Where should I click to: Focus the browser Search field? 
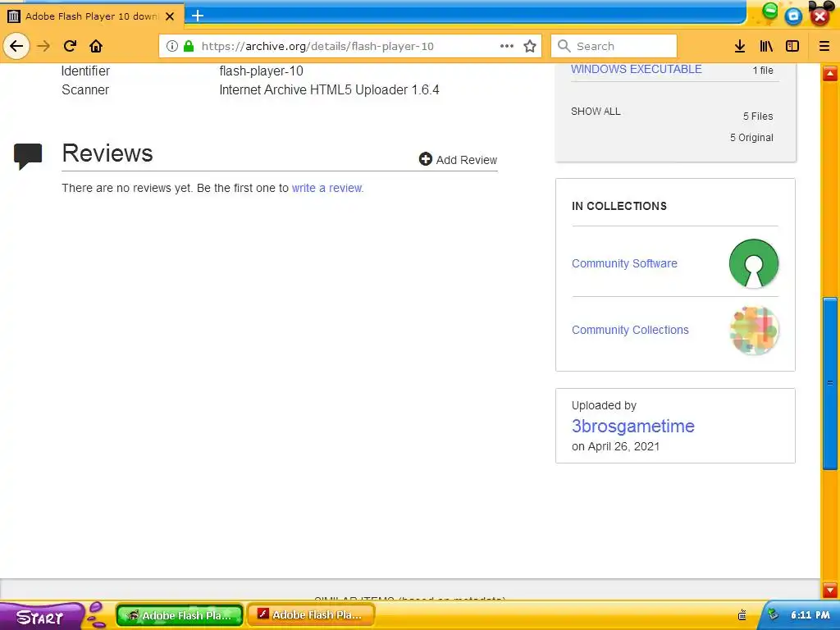614,46
